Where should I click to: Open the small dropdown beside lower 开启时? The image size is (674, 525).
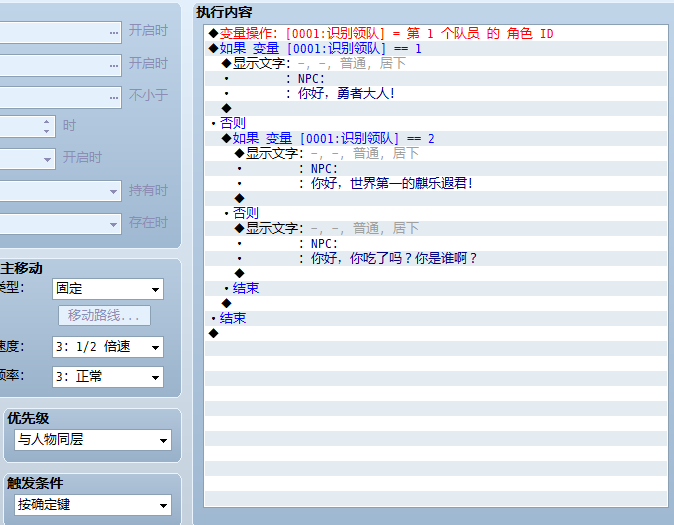point(28,159)
